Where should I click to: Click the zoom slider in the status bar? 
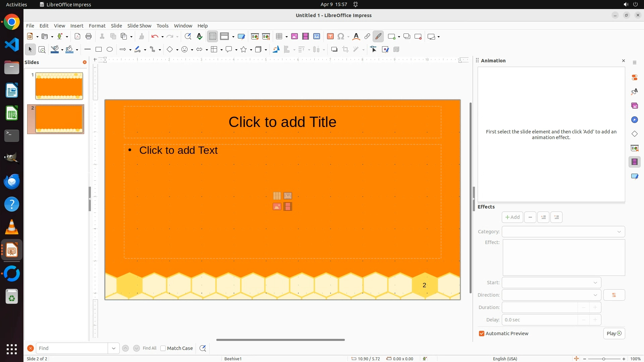pos(604,359)
